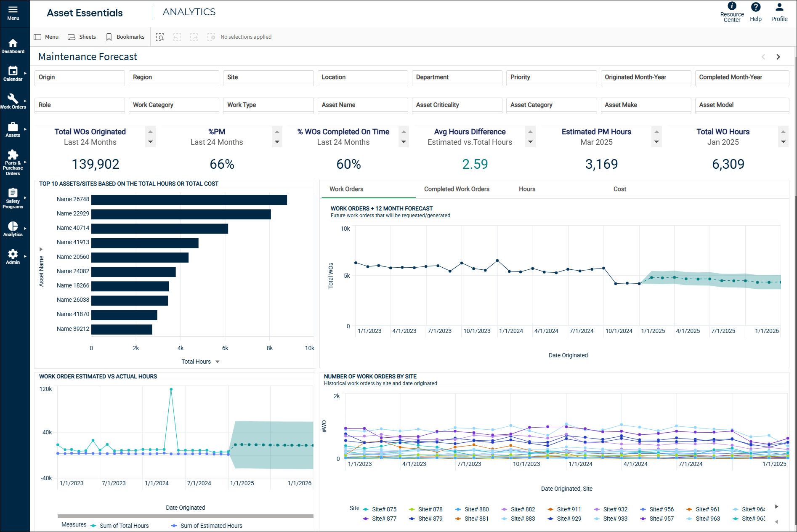This screenshot has width=797, height=532.
Task: Click the Smart Search selection icon
Action: pos(160,37)
